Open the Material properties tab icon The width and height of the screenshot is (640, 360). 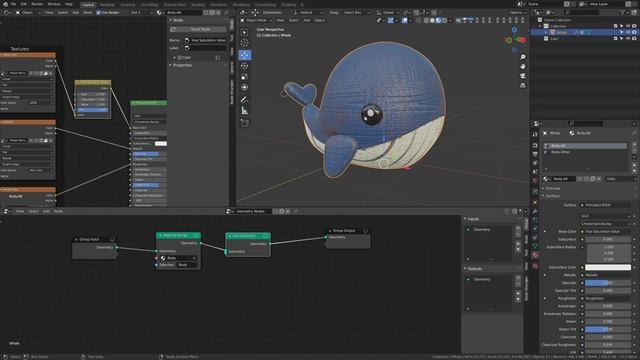coord(535,255)
